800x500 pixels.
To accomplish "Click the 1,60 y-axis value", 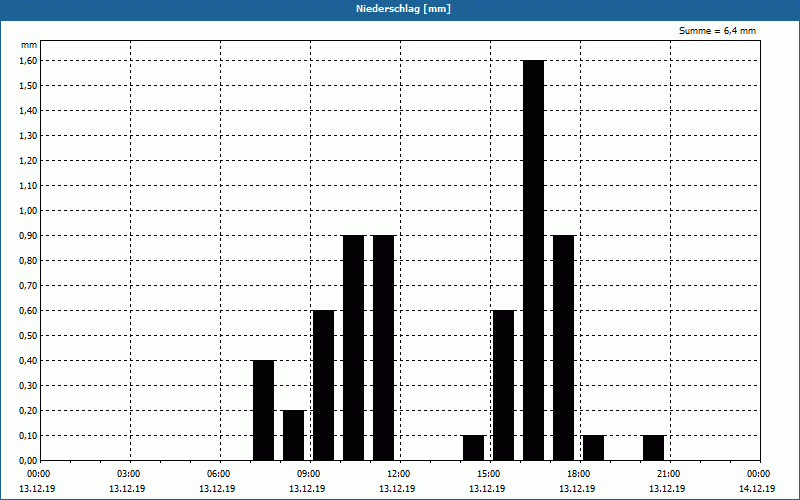I will coord(28,60).
